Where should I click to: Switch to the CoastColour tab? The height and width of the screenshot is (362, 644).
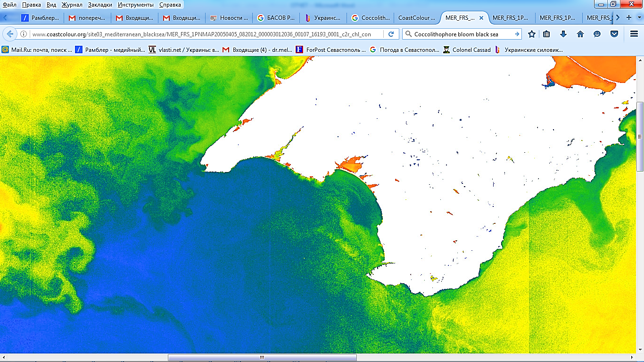coord(417,18)
